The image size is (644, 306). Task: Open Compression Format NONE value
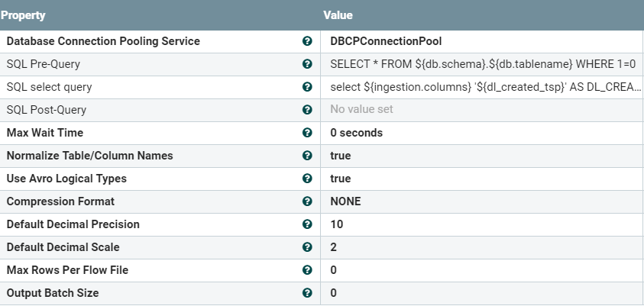(x=345, y=201)
